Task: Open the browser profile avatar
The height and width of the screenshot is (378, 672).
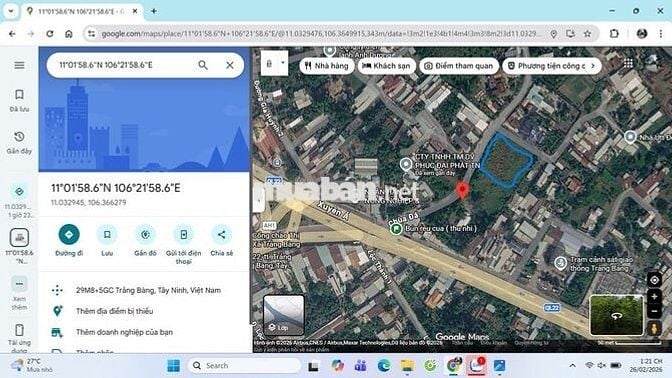Action: pyautogui.click(x=642, y=33)
